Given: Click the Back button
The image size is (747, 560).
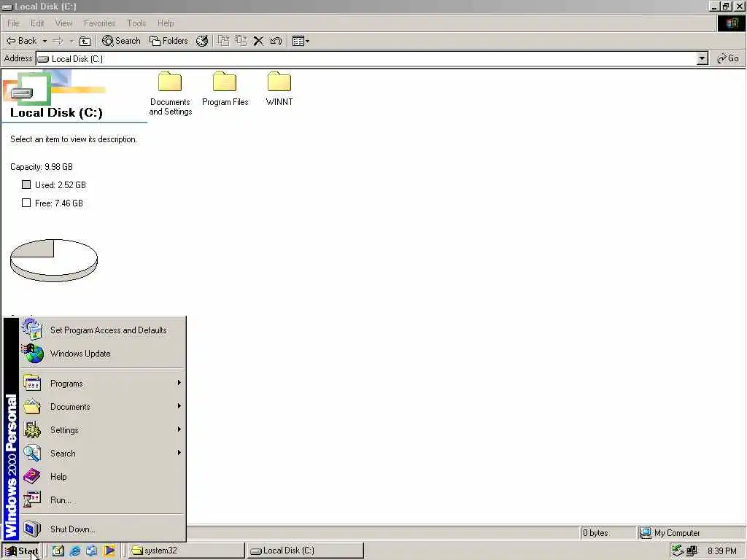Looking at the screenshot, I should click(22, 41).
